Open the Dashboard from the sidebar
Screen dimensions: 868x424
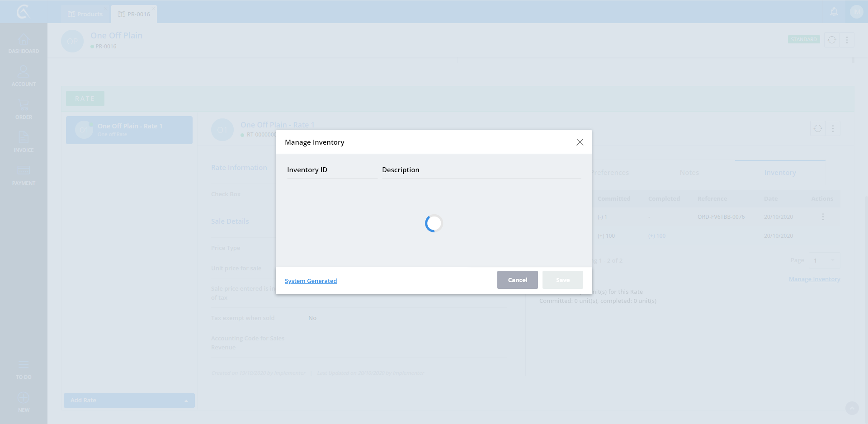point(24,44)
